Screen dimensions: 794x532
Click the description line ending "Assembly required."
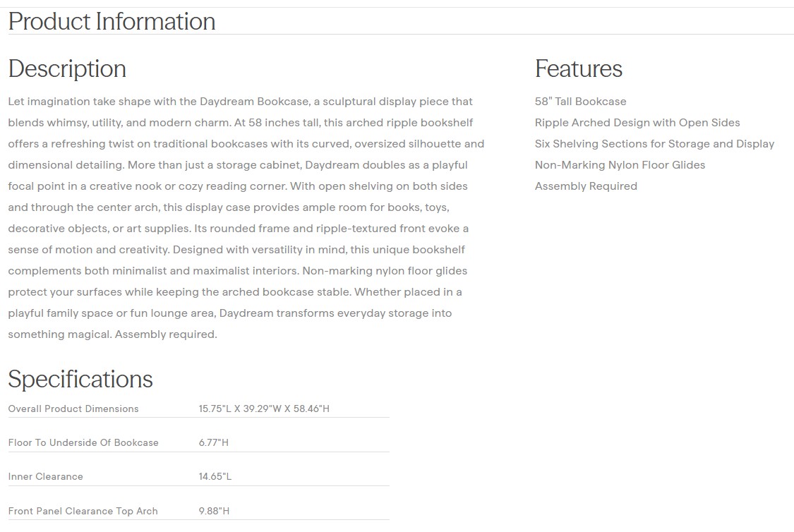tap(112, 334)
